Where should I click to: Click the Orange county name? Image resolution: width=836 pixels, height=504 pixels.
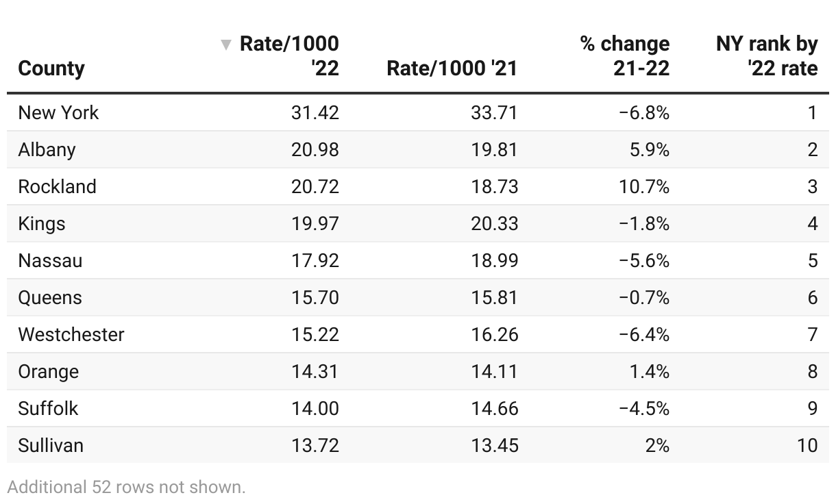click(49, 372)
